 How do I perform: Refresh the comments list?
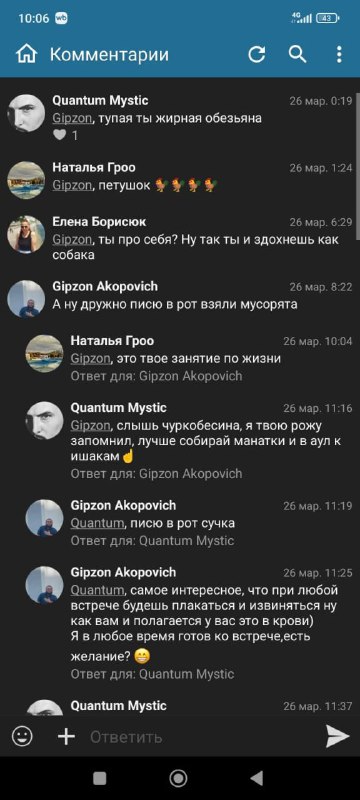pos(257,54)
